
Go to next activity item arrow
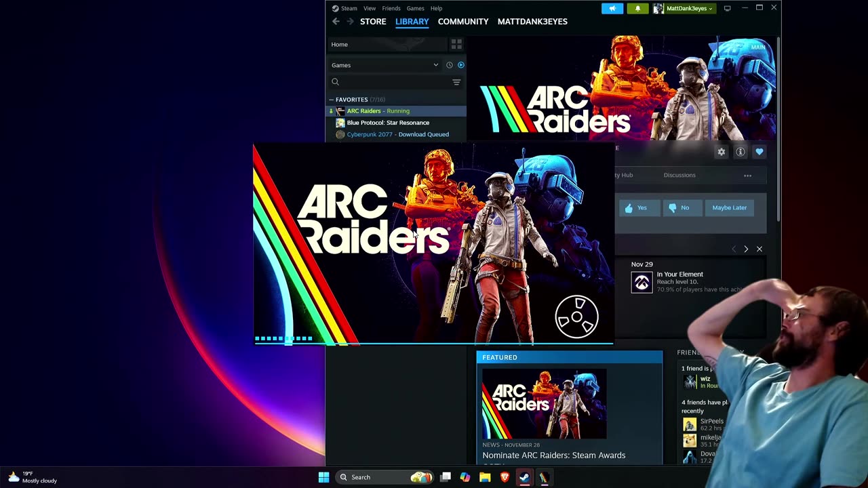coord(746,249)
